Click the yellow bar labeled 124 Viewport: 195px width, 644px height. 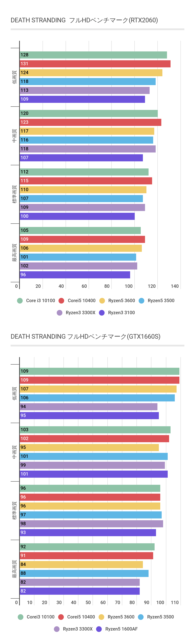pyautogui.click(x=91, y=73)
